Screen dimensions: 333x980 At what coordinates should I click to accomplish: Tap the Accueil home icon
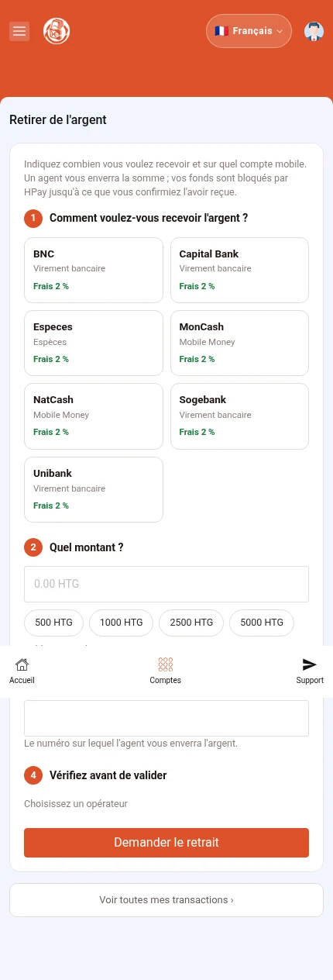(x=22, y=664)
